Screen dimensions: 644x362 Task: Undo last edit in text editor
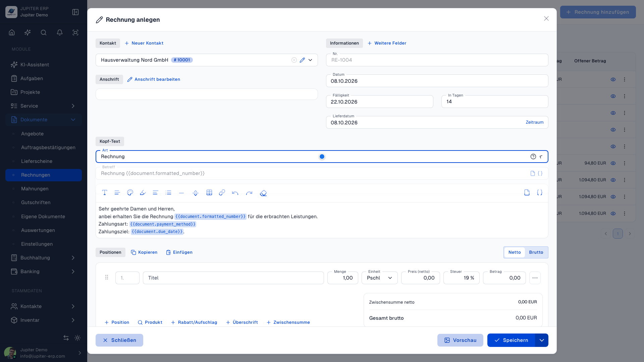(x=235, y=193)
